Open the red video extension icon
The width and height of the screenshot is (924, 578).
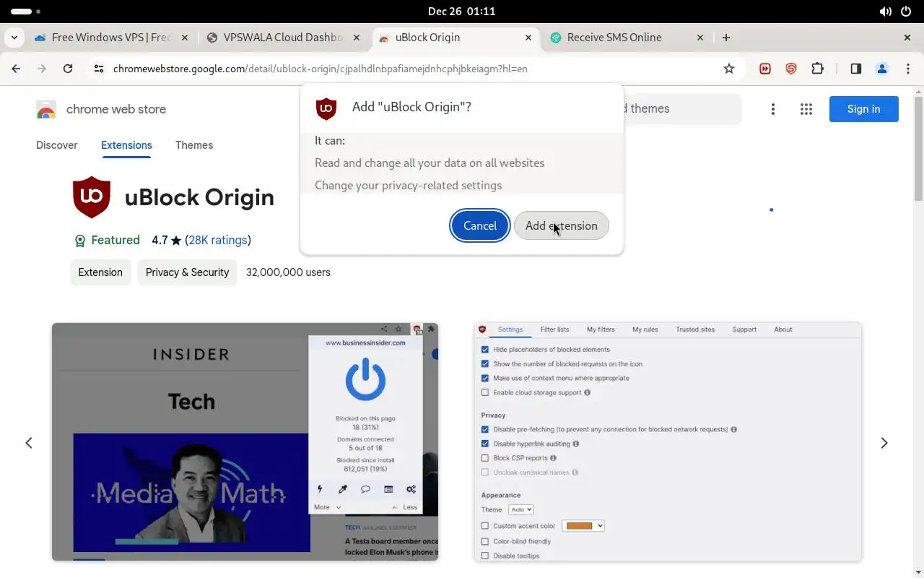(x=765, y=69)
